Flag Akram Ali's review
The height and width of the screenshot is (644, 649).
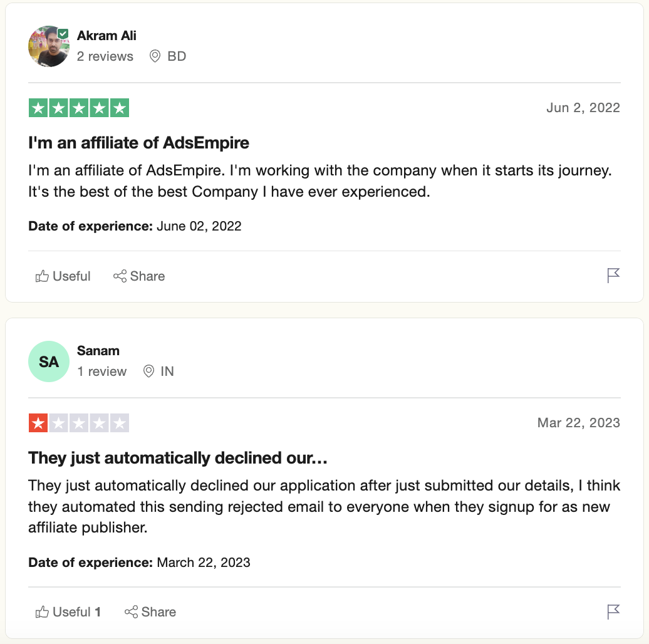pos(613,276)
